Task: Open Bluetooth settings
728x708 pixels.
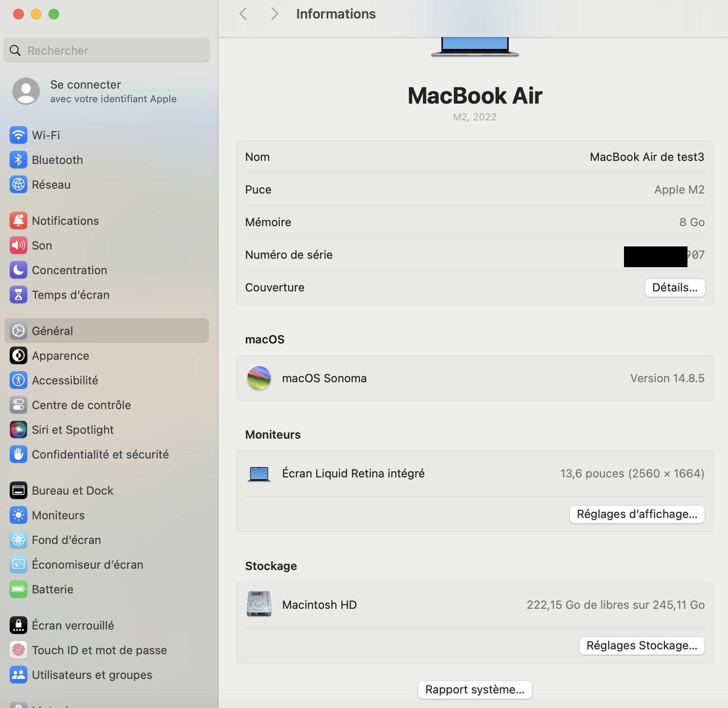Action: [x=57, y=160]
